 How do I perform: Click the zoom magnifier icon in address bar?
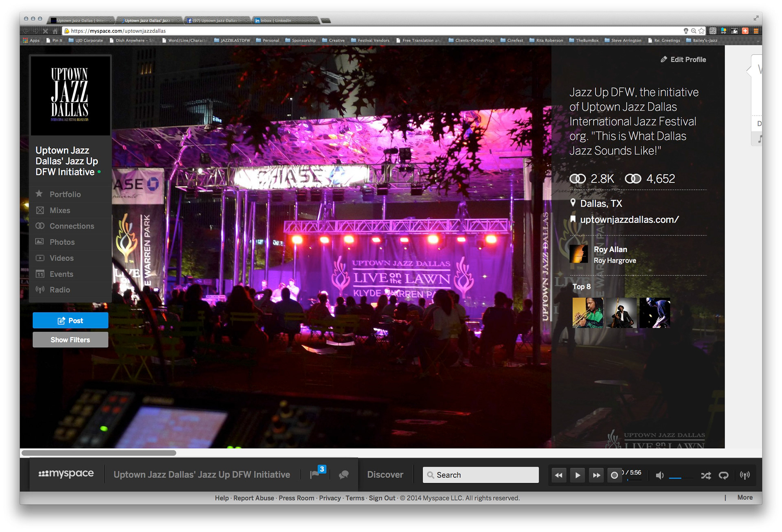tap(694, 31)
